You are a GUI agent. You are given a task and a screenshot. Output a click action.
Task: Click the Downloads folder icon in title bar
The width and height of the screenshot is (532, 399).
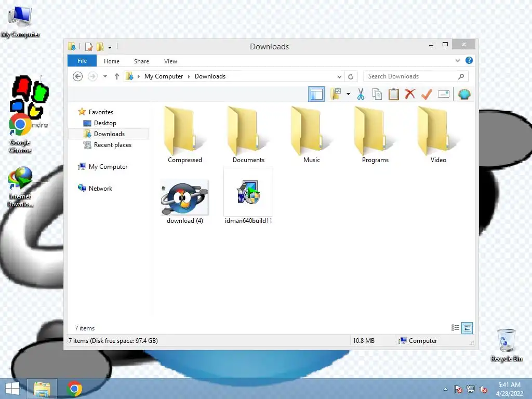[x=72, y=46]
